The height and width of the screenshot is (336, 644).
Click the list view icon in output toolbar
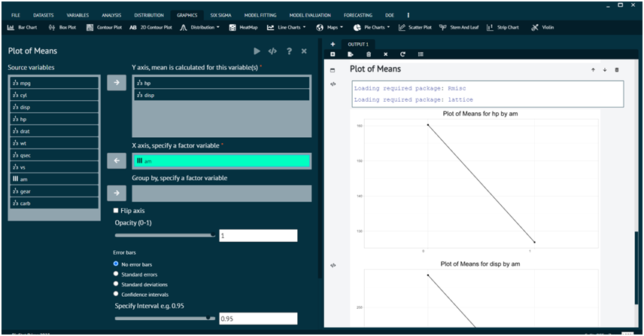pyautogui.click(x=421, y=54)
